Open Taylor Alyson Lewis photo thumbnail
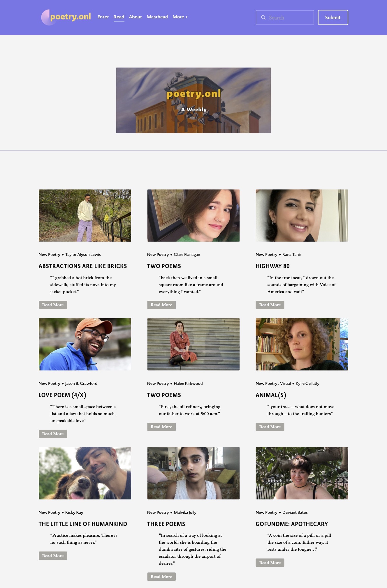 click(85, 215)
